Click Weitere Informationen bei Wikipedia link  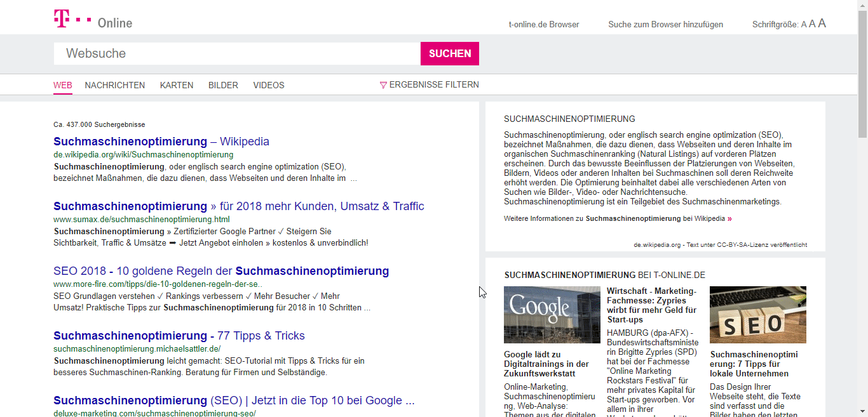618,218
